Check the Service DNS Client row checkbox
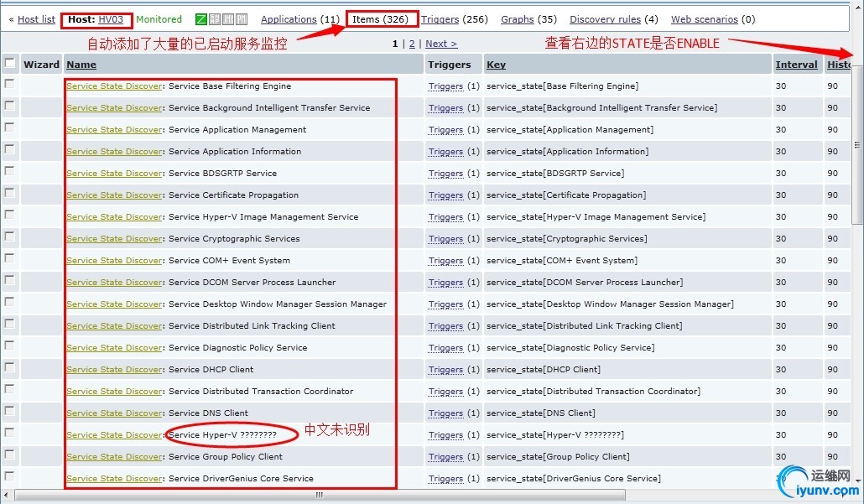 pyautogui.click(x=9, y=411)
